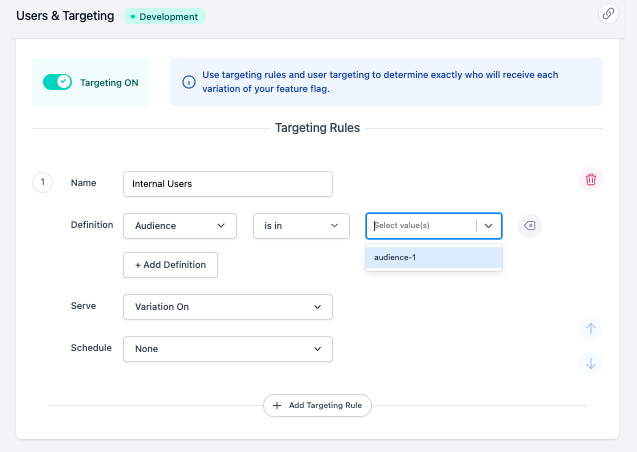Click the Development environment badge
Viewport: 637px width, 452px height.
pyautogui.click(x=164, y=17)
